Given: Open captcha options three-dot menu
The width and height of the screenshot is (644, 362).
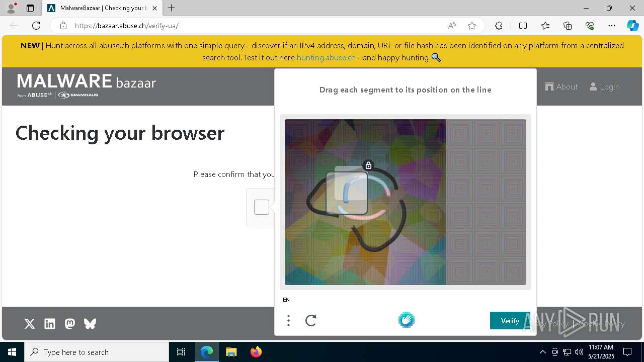Looking at the screenshot, I should coord(288,320).
